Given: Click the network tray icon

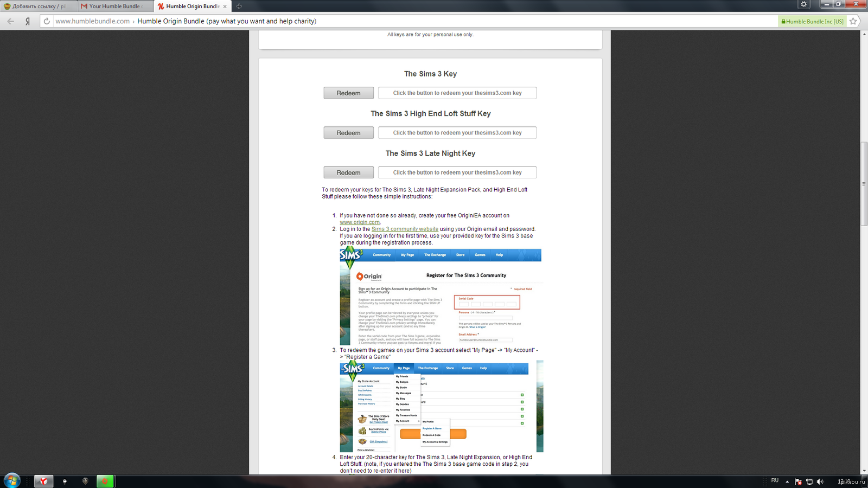Looking at the screenshot, I should point(809,481).
